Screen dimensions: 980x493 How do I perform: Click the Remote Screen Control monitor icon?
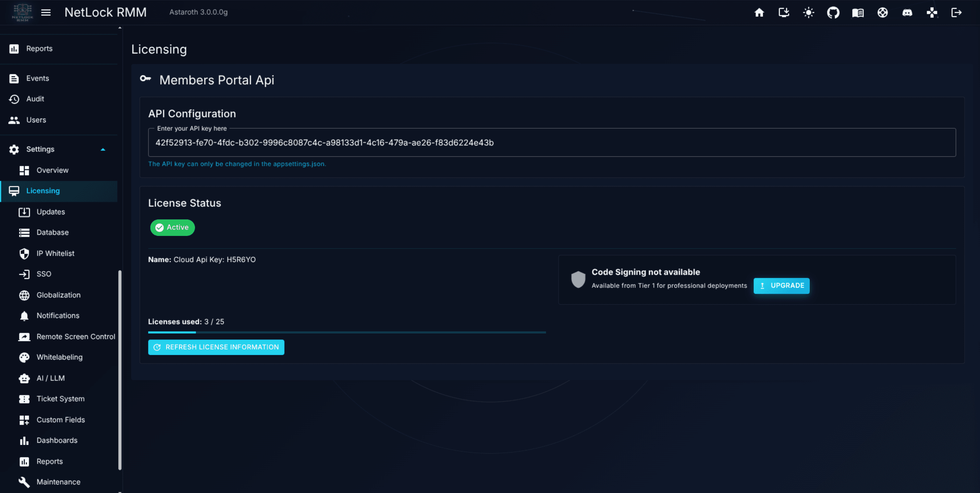click(x=24, y=337)
